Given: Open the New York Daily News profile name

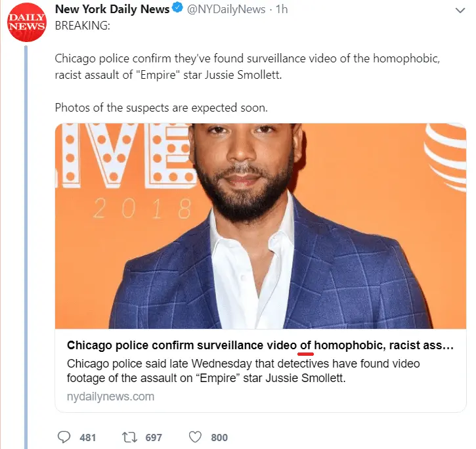Looking at the screenshot, I should coord(112,9).
